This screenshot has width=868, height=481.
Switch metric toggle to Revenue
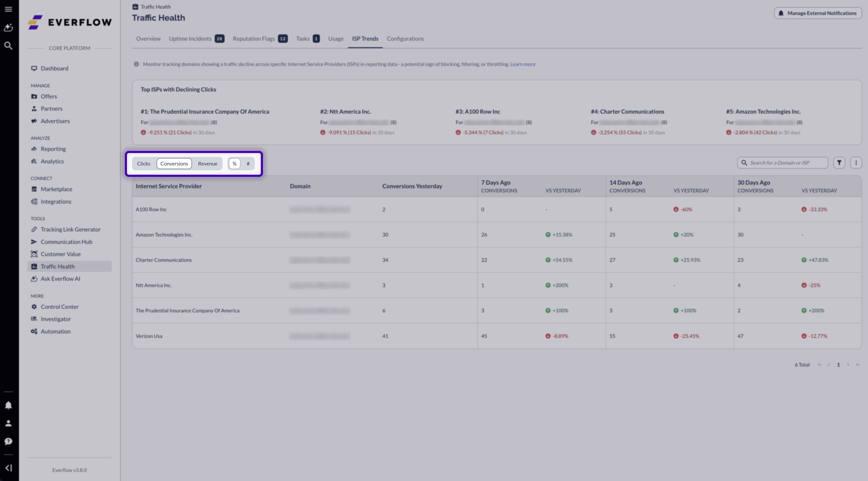point(208,164)
